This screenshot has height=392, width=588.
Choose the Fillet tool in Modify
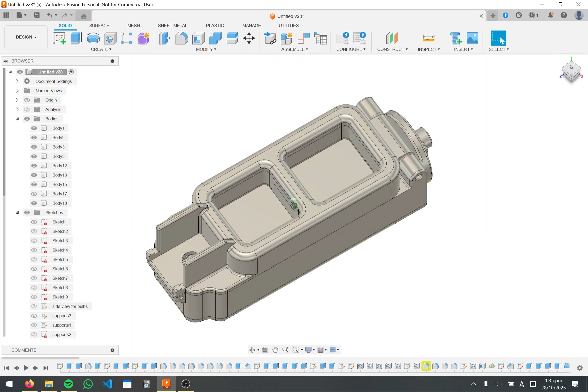[x=181, y=38]
